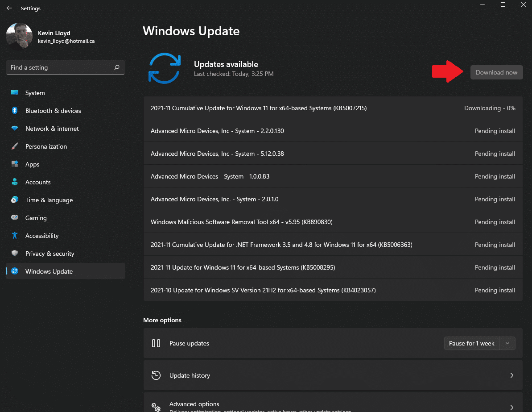This screenshot has width=532, height=412.
Task: Click the Update history clock icon
Action: click(x=156, y=375)
